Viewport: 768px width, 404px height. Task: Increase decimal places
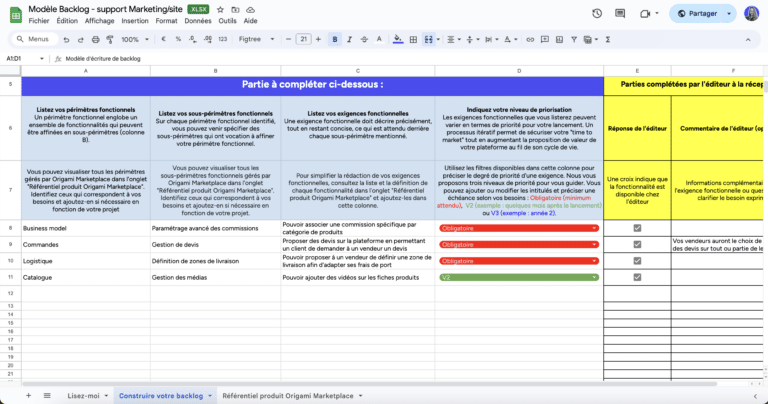[x=208, y=39]
